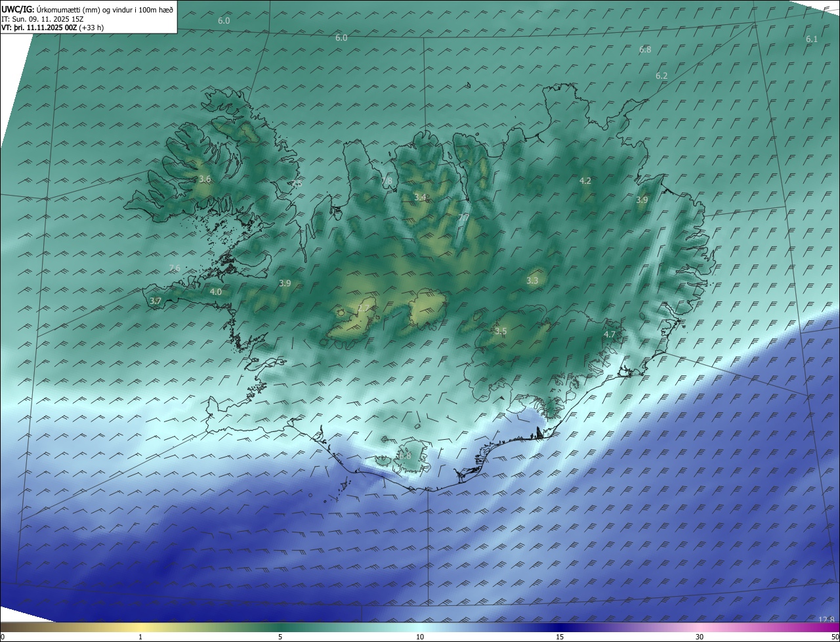840x642 pixels.
Task: Select the 6.2 value label
Action: [x=661, y=76]
